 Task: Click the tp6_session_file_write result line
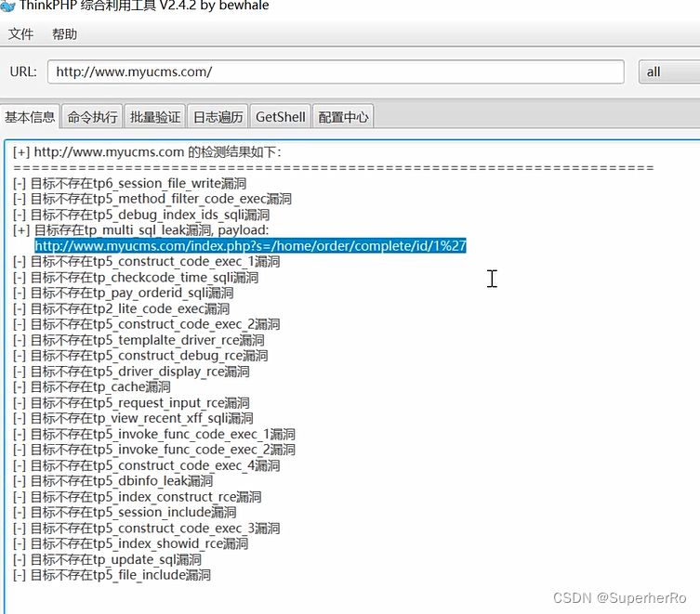click(x=129, y=183)
